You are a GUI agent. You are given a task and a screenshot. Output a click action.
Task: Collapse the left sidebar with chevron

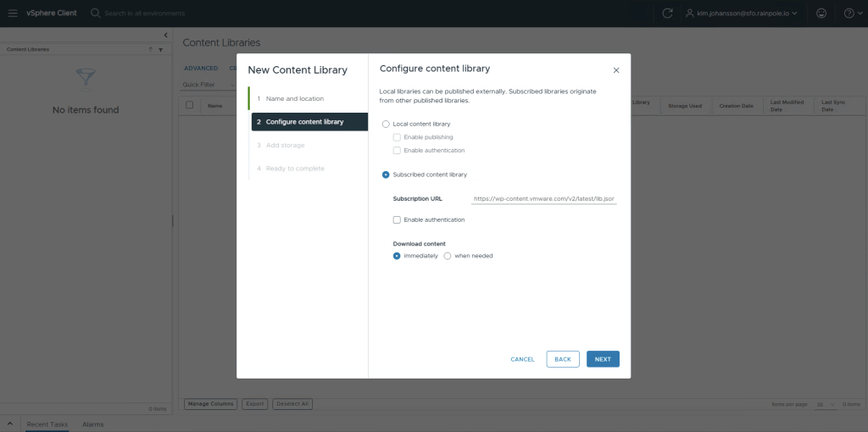click(x=165, y=35)
